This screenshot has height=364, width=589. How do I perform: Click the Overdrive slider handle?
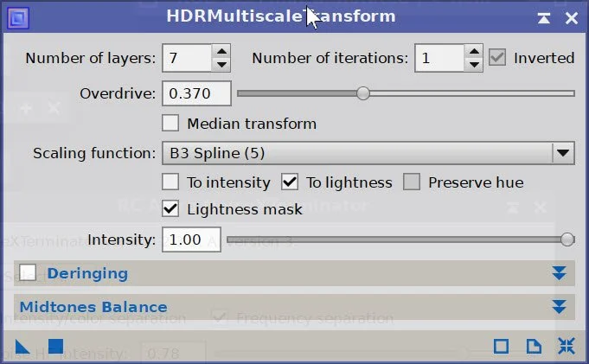363,93
